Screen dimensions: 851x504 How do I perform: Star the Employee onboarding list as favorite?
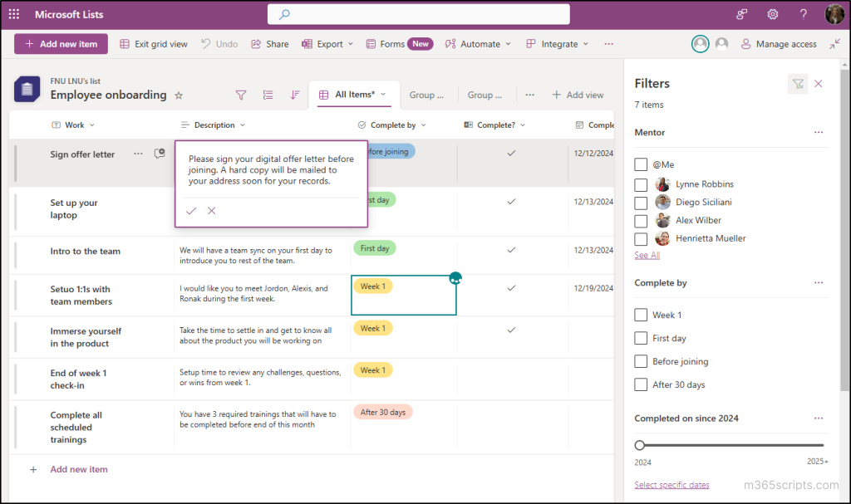(x=179, y=95)
